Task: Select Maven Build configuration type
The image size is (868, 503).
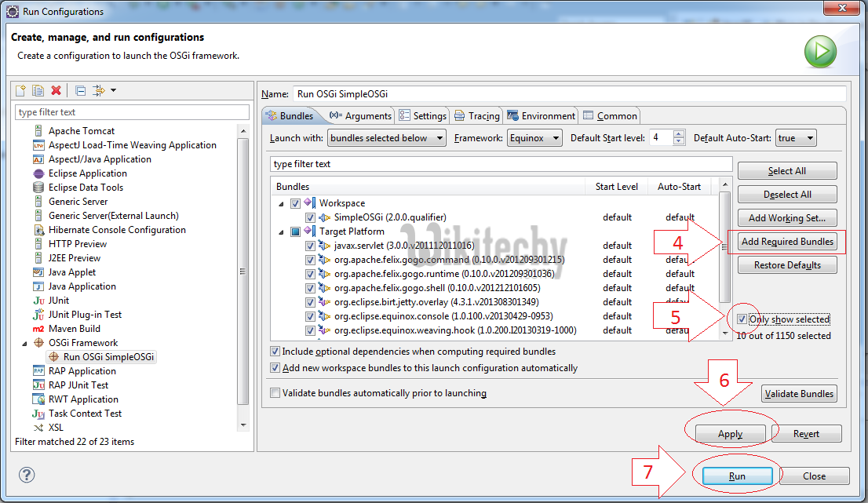Action: (x=74, y=329)
